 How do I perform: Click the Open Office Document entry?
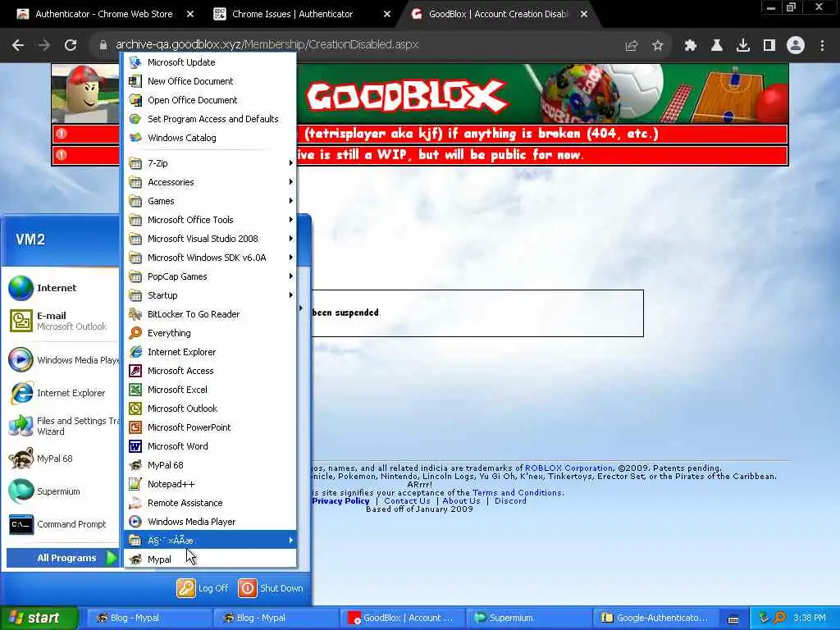coord(210,100)
